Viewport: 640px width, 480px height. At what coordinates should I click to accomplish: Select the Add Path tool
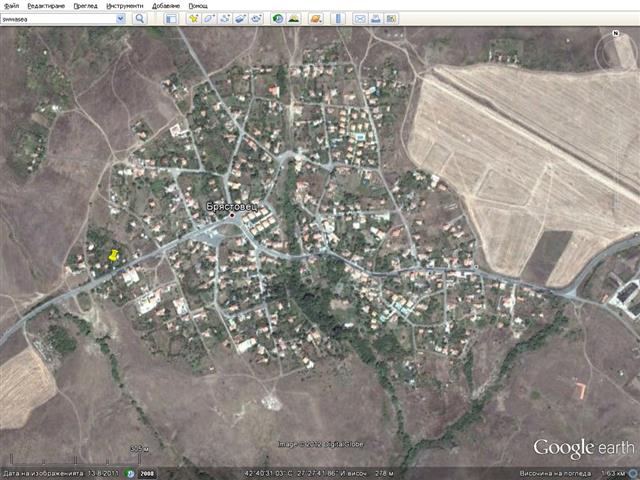point(225,18)
